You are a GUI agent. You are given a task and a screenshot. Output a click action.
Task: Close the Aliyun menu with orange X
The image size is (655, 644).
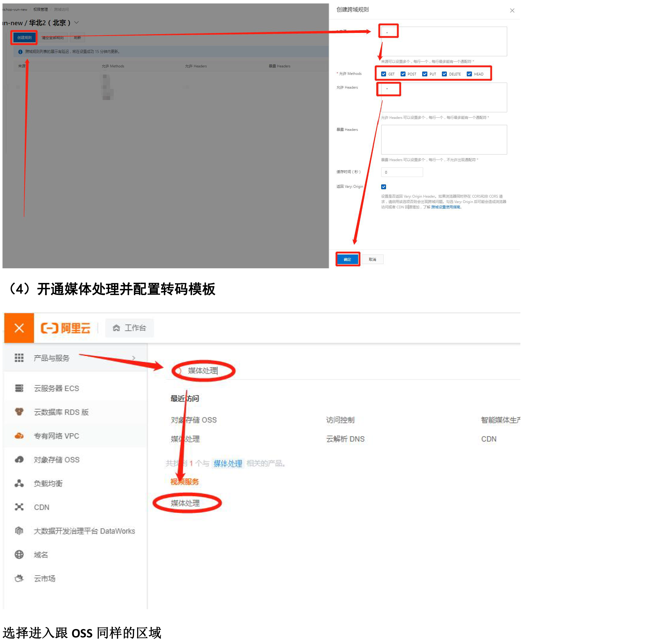tap(19, 328)
